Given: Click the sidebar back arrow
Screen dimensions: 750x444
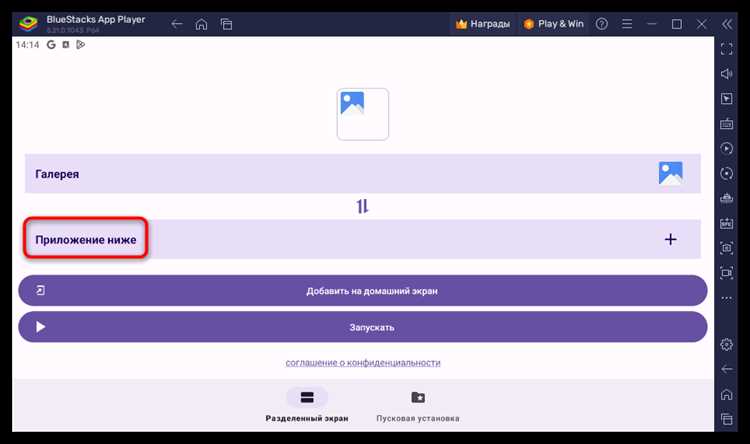Looking at the screenshot, I should click(x=727, y=369).
